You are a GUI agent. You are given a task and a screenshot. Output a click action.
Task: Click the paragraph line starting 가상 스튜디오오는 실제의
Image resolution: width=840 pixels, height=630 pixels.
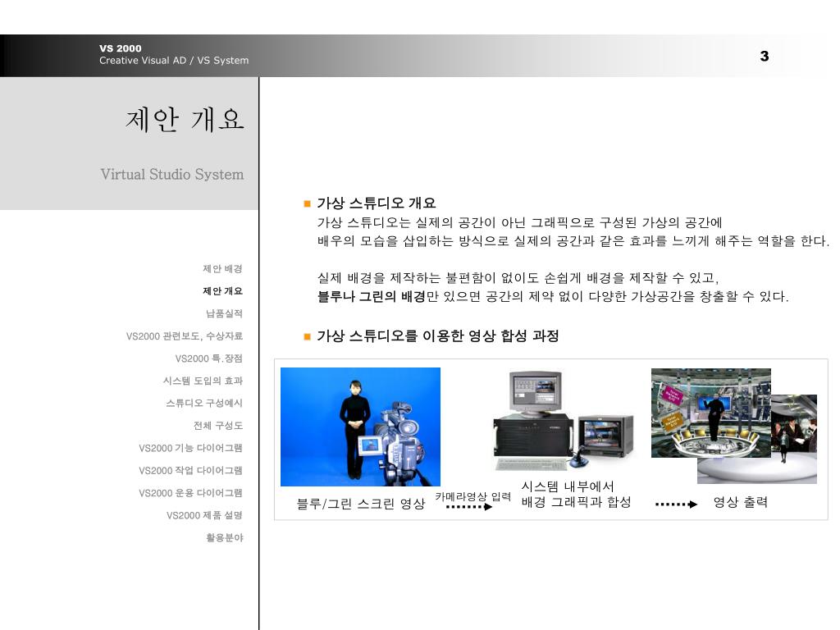point(519,222)
